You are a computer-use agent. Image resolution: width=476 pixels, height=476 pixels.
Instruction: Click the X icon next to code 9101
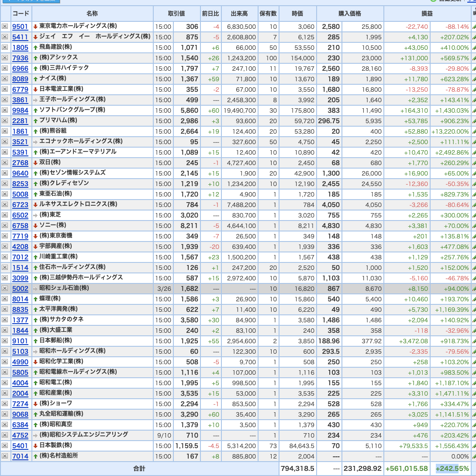4,341
